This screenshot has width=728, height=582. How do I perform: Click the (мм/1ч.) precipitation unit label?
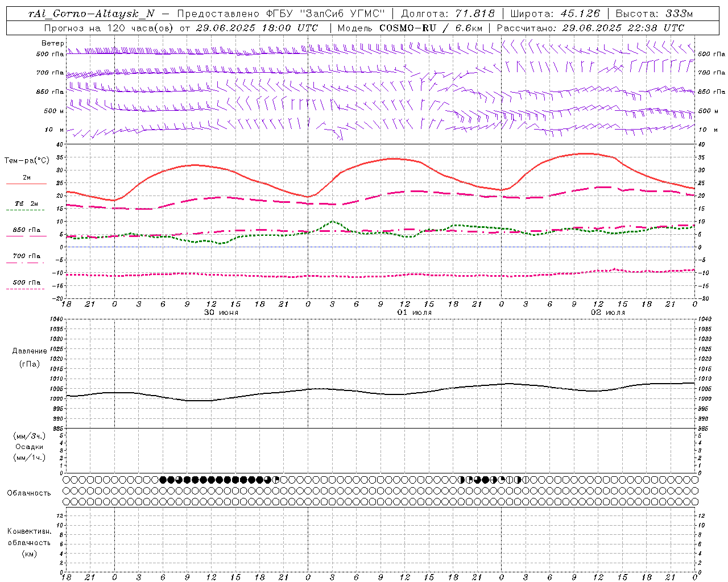point(30,458)
